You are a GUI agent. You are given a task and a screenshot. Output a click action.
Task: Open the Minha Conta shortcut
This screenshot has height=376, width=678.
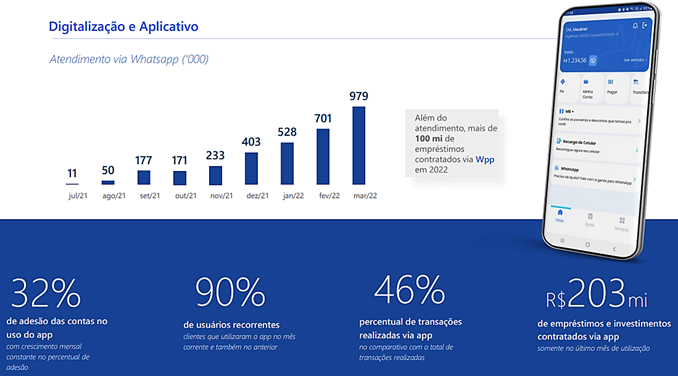586,82
